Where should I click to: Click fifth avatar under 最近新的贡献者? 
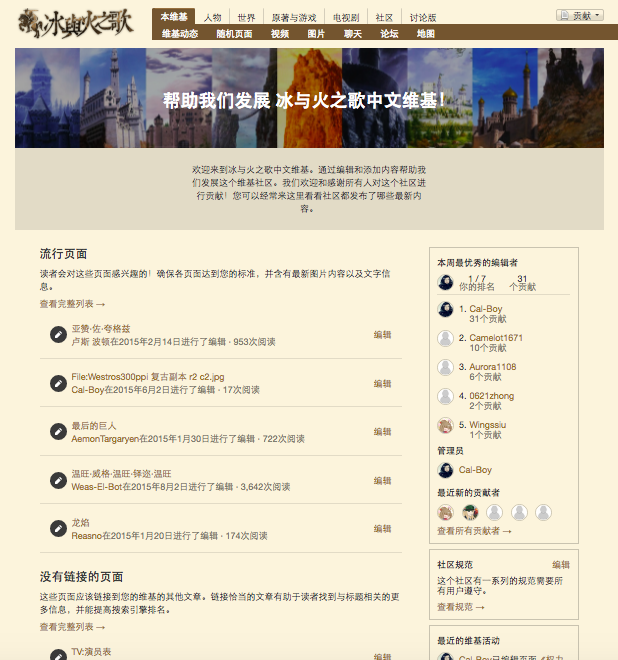click(543, 512)
